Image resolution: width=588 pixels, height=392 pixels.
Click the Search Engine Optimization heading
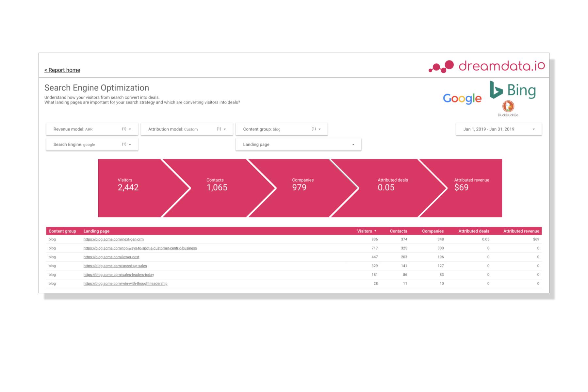coord(97,88)
